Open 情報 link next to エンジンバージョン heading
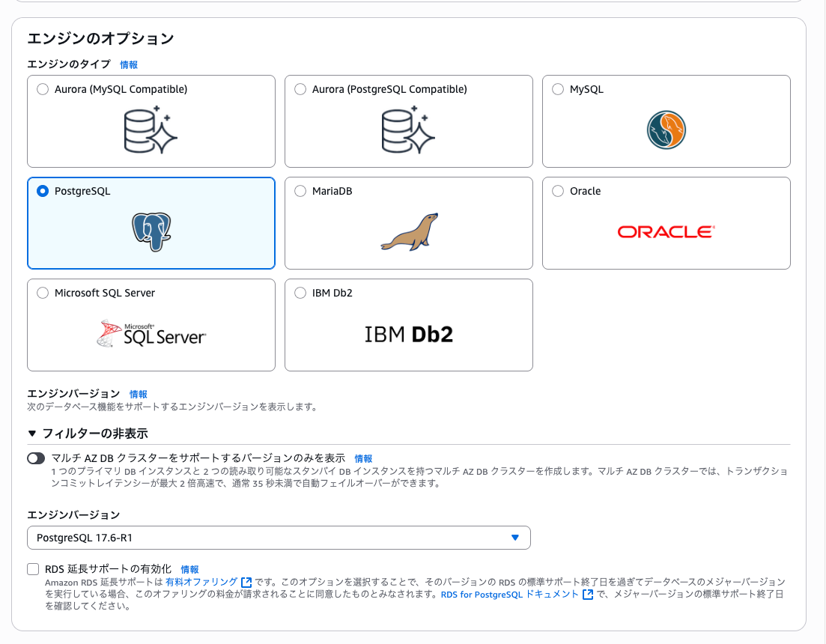 coord(138,395)
